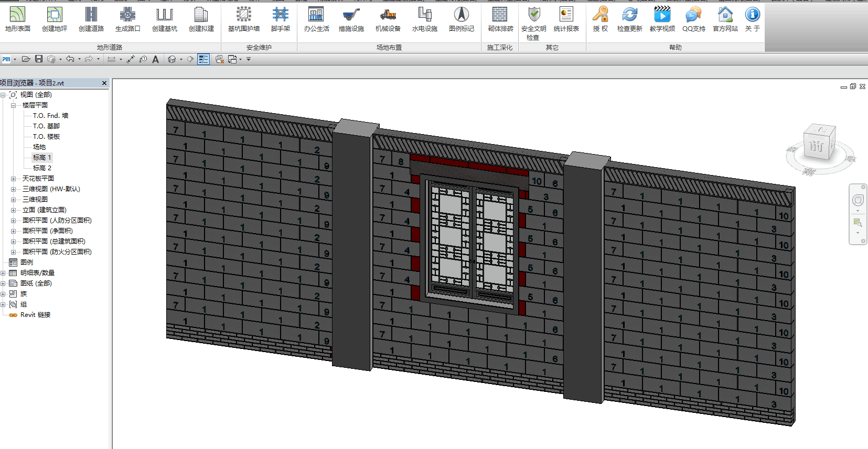Select the 标高 2 floor plan view
This screenshot has height=449, width=868.
coord(42,168)
